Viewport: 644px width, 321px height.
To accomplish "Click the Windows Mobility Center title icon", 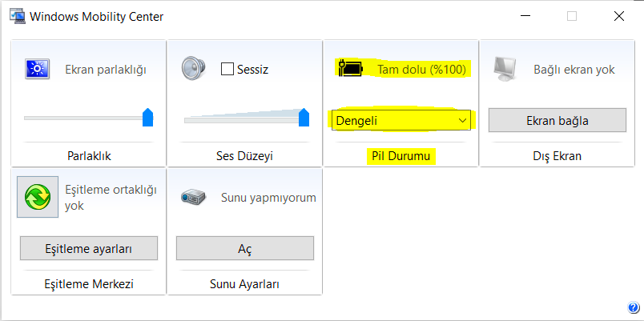I will tap(16, 15).
